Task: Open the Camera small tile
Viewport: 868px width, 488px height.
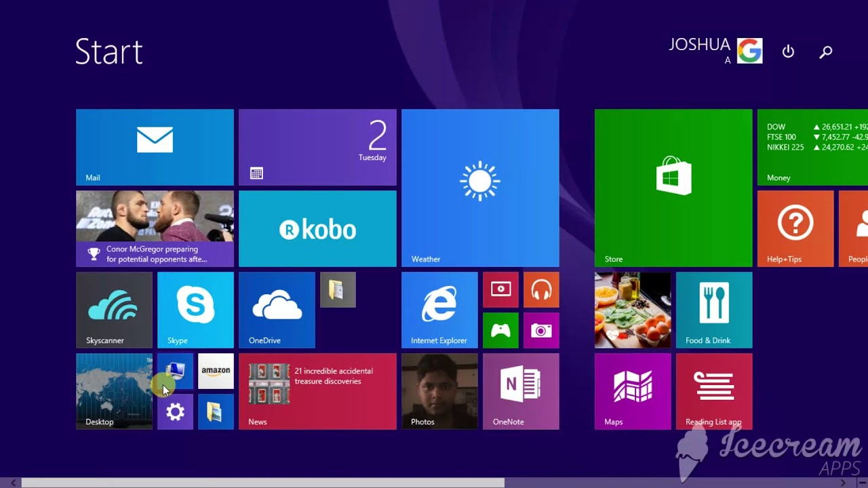Action: [x=541, y=330]
